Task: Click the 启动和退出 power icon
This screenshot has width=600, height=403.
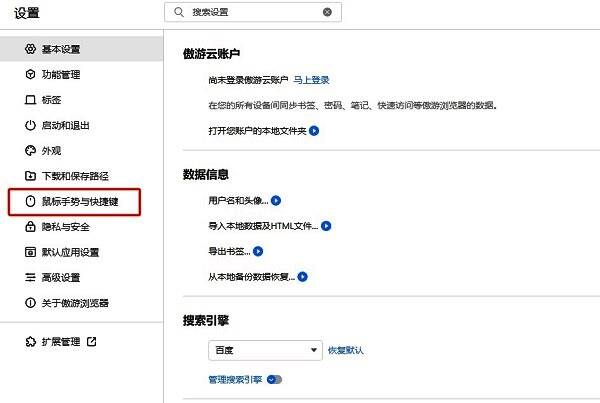Action: (30, 125)
